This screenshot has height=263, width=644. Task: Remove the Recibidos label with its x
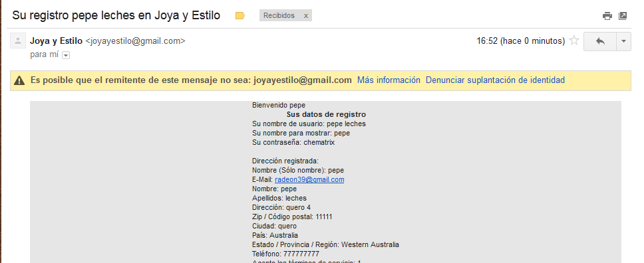(306, 15)
